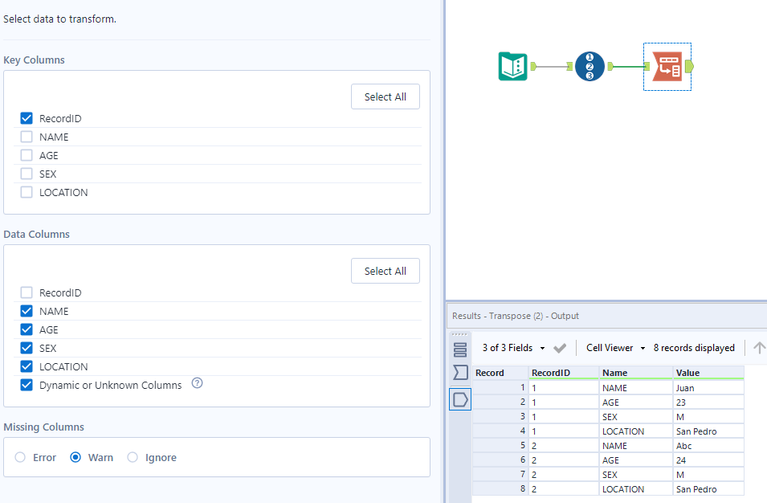This screenshot has width=767, height=503.
Task: Click the 'M' value in record 3
Action: coord(708,417)
